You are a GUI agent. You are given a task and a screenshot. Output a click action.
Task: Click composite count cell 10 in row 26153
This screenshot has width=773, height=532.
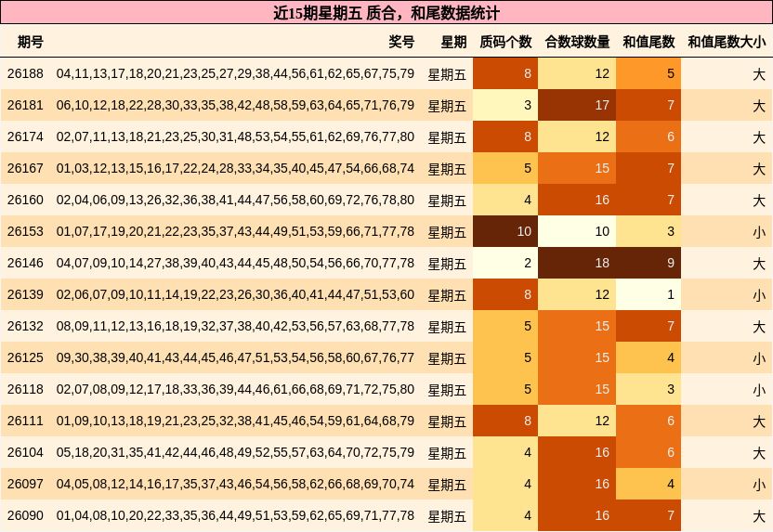[577, 231]
